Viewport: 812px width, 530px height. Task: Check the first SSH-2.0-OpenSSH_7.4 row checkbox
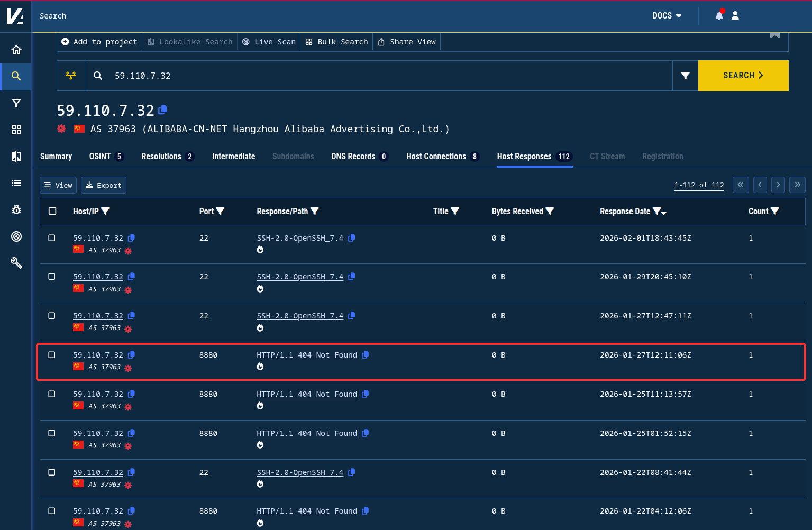click(51, 238)
